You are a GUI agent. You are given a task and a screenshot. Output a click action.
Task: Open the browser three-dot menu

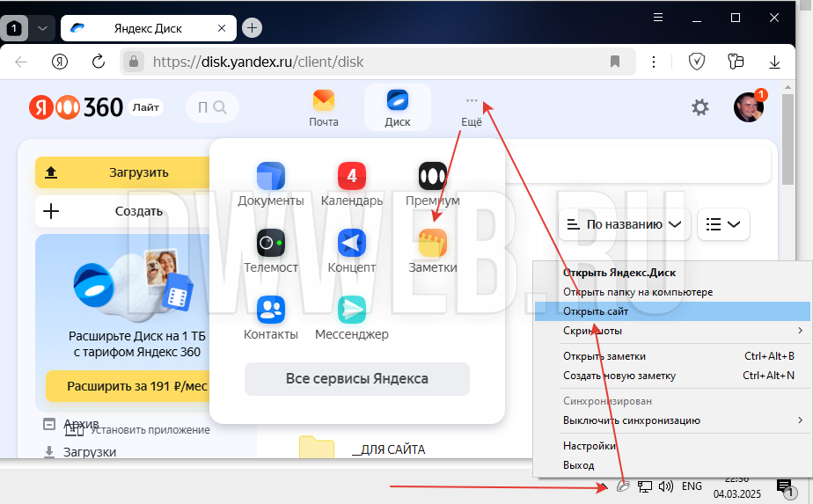click(x=653, y=62)
